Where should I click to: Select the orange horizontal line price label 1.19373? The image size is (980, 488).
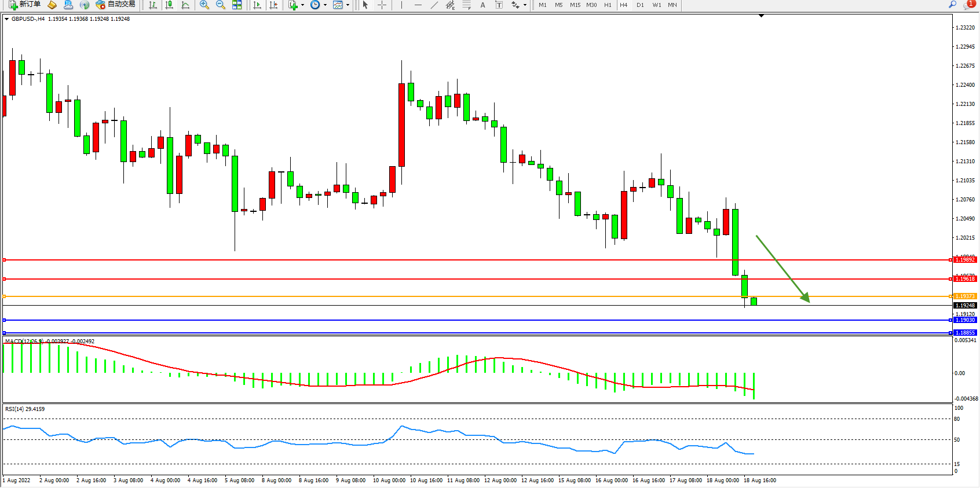pyautogui.click(x=964, y=296)
